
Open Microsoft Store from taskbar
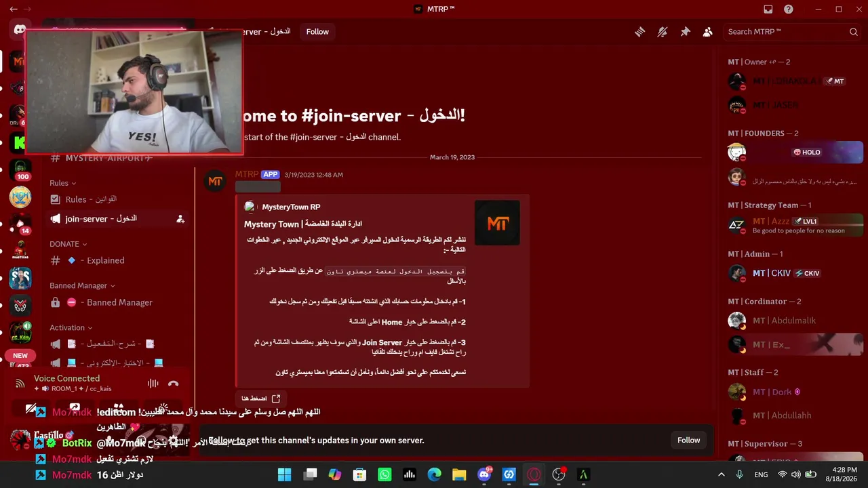(360, 474)
